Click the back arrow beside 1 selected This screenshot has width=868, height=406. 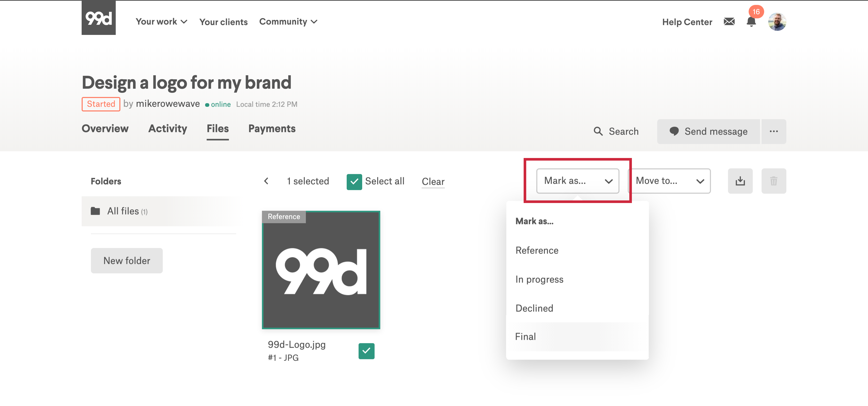pyautogui.click(x=266, y=181)
